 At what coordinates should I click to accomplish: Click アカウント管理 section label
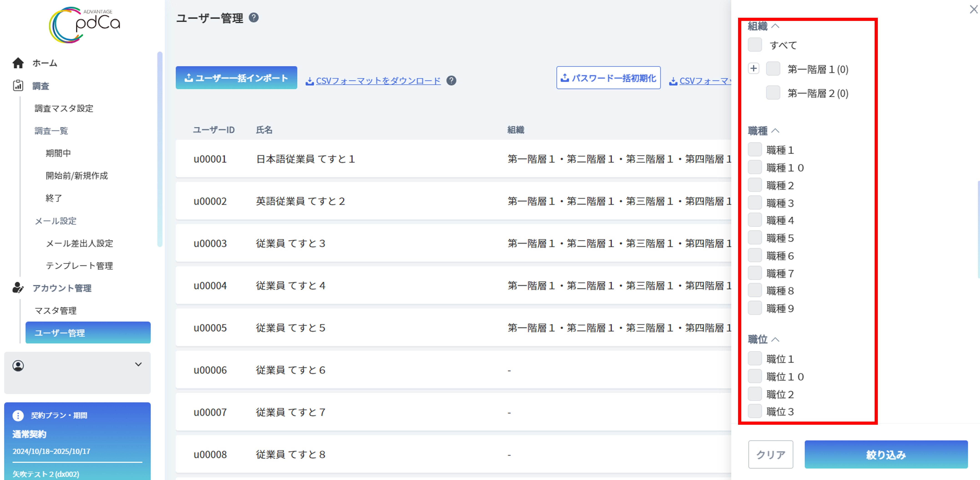pyautogui.click(x=62, y=288)
